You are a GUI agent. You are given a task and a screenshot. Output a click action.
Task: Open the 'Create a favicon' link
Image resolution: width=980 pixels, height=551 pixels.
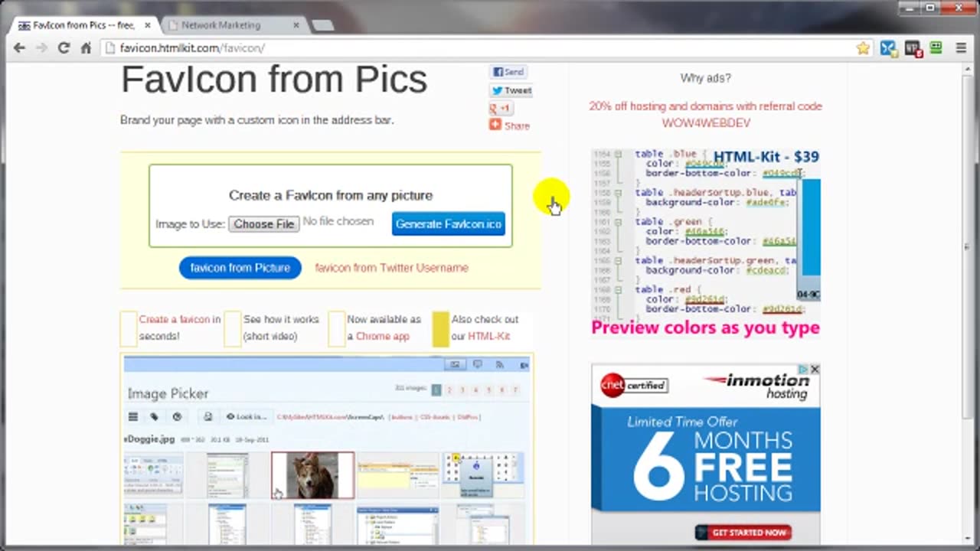(175, 319)
